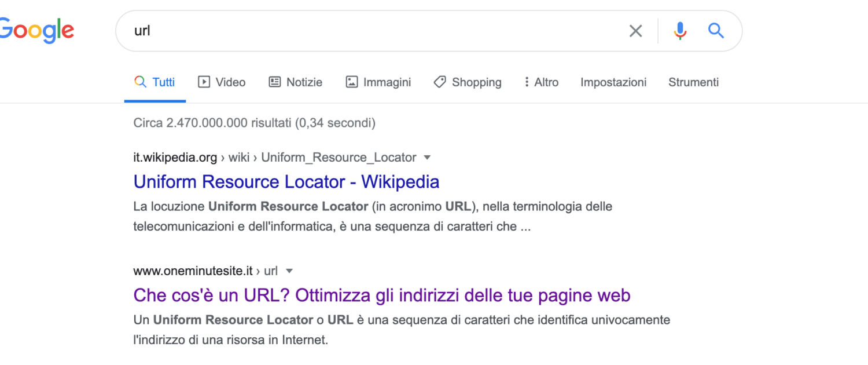Image resolution: width=868 pixels, height=365 pixels.
Task: Click the 'Circa 2.470.000.000 risultati' text
Action: click(x=254, y=123)
